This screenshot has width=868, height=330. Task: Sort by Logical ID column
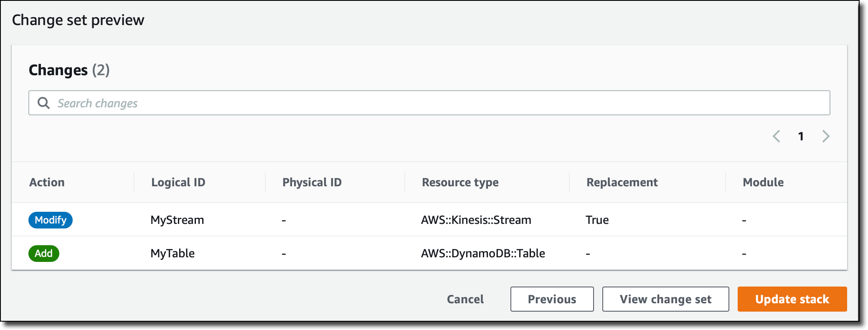(178, 182)
